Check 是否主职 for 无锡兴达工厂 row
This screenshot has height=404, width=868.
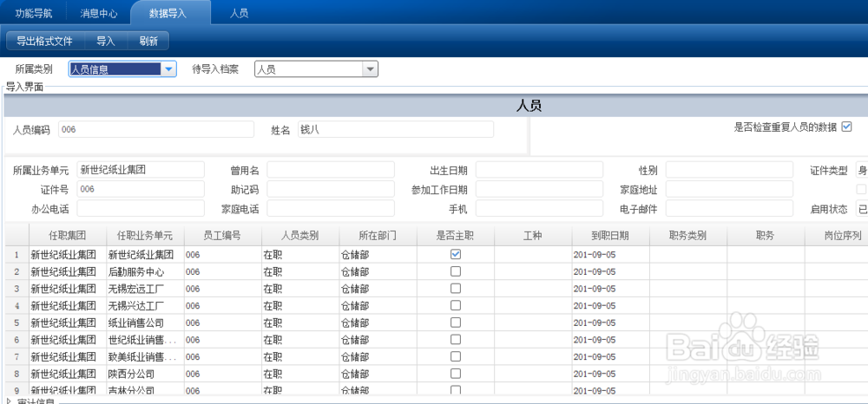(456, 305)
